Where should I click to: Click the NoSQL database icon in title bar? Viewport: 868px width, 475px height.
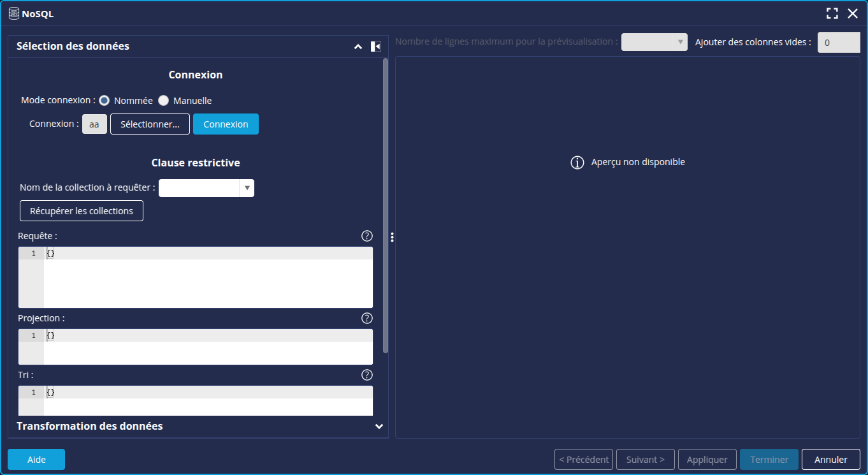[14, 13]
